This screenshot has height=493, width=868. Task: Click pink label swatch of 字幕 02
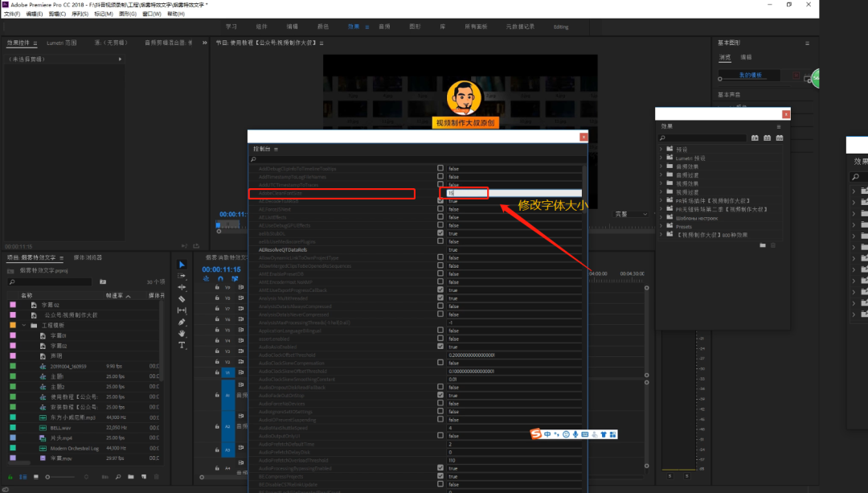(x=13, y=305)
